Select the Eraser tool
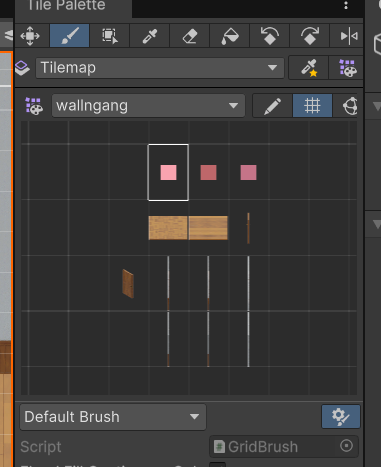 [x=190, y=36]
